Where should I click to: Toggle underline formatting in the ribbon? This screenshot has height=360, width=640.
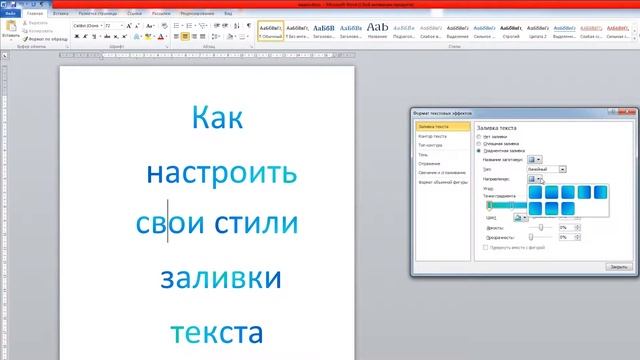coord(94,37)
